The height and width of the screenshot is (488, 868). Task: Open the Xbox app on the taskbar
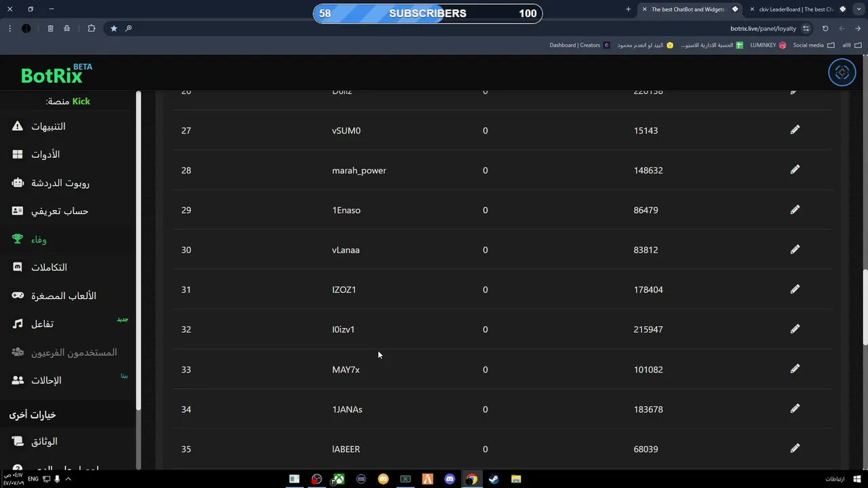coord(338,479)
